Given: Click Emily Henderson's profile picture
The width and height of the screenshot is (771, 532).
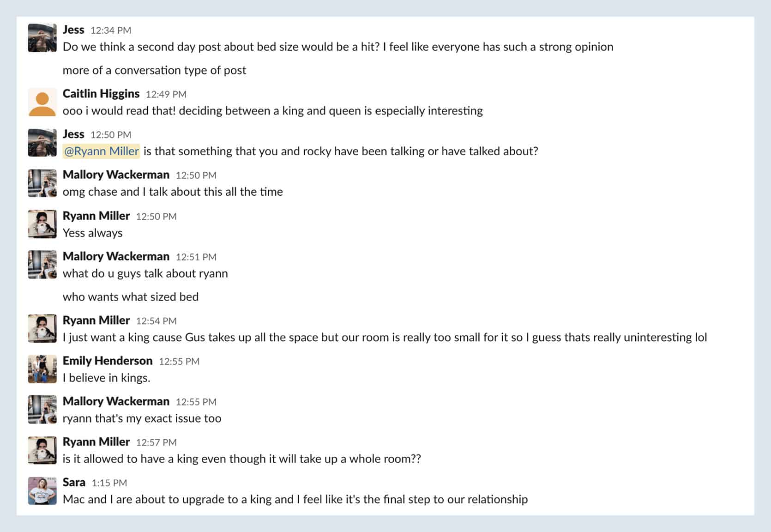Looking at the screenshot, I should [x=42, y=369].
